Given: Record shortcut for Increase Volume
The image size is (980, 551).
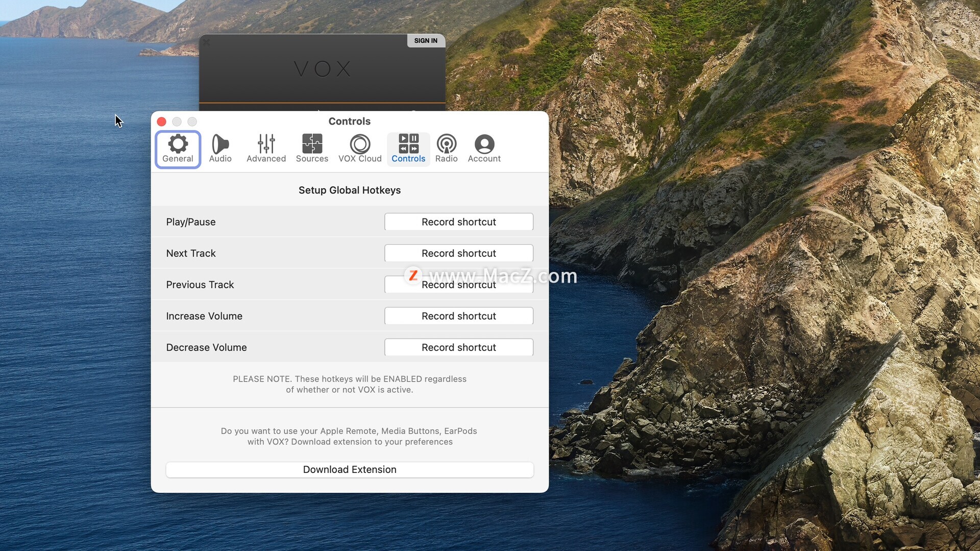Looking at the screenshot, I should point(459,316).
